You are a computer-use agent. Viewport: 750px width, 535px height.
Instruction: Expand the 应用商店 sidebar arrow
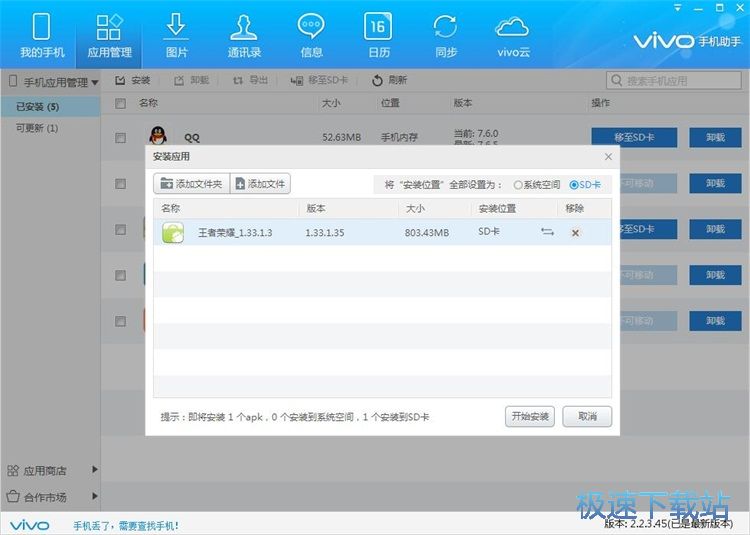pyautogui.click(x=95, y=469)
